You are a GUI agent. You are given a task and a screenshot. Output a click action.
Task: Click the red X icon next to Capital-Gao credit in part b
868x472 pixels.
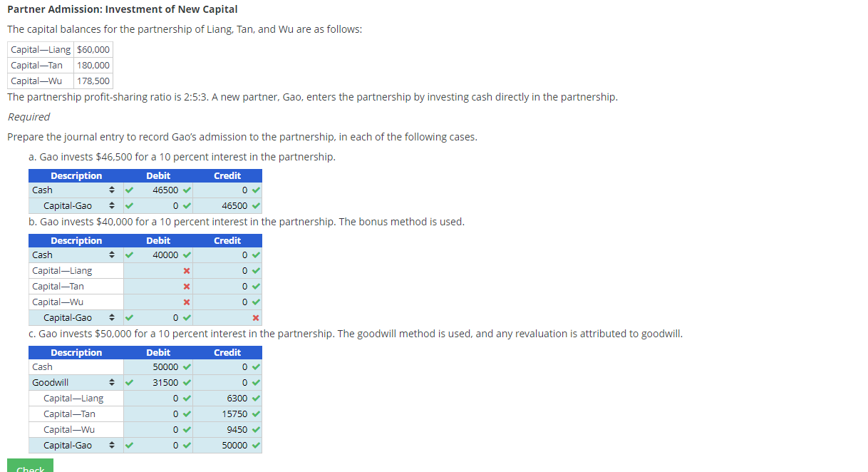tap(255, 318)
